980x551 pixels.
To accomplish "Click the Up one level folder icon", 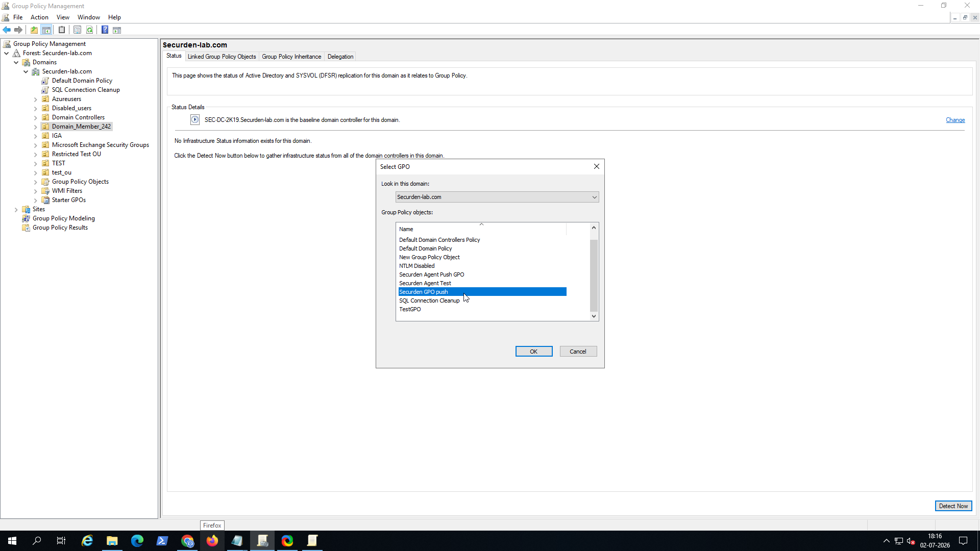I will click(34, 30).
